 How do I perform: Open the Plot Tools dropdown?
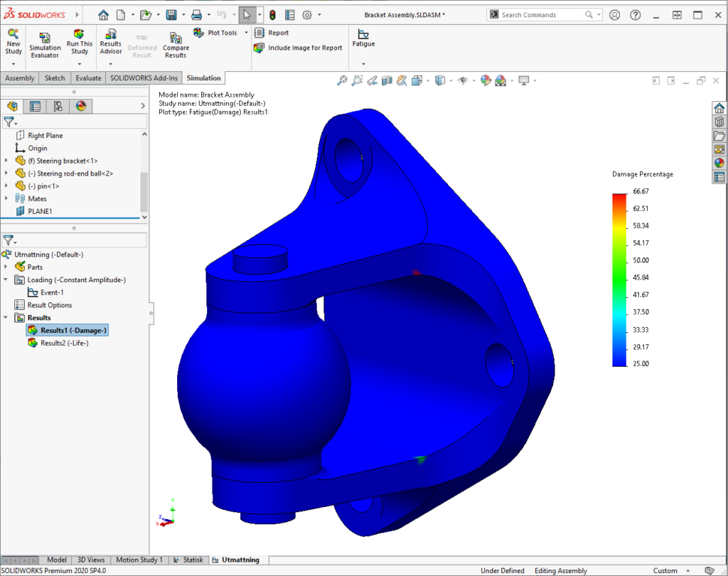[x=246, y=33]
